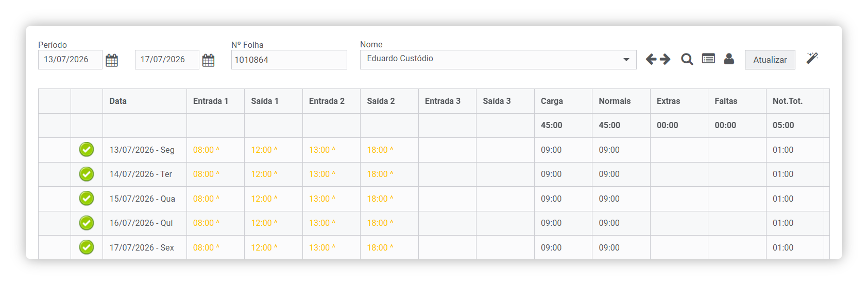This screenshot has width=868, height=285.
Task: Open calendar picker for end date 17/07/2026
Action: click(x=208, y=60)
